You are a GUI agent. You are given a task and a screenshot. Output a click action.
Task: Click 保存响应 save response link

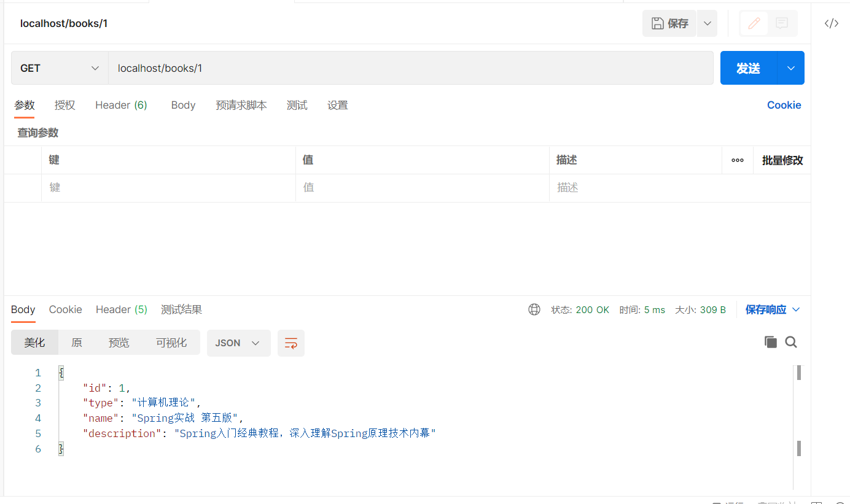pos(766,309)
